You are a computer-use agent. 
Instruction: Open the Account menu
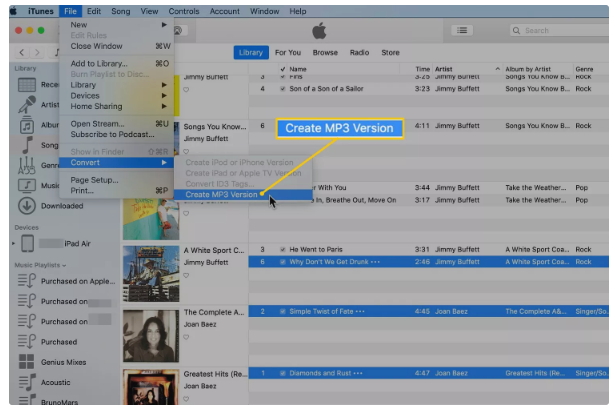pos(225,11)
